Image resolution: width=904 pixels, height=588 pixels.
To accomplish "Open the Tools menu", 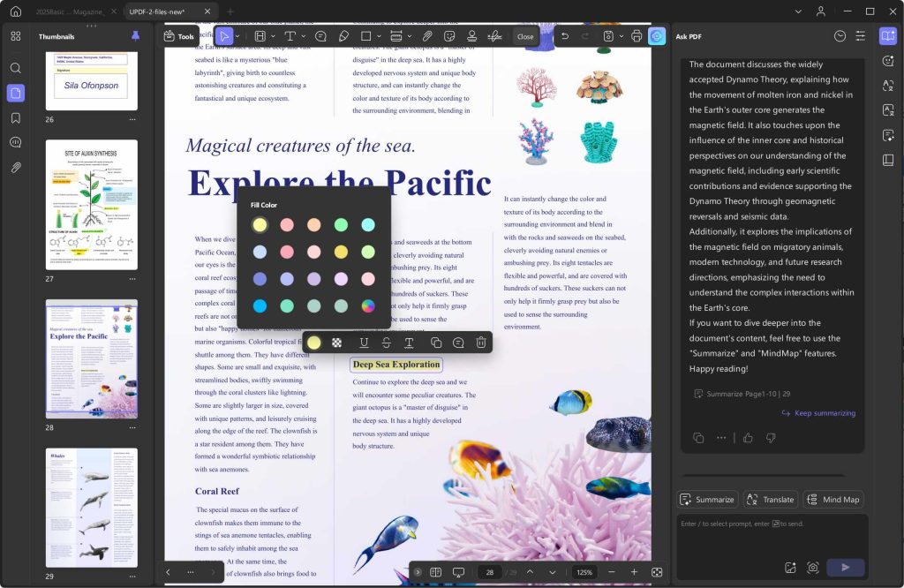I will [179, 36].
